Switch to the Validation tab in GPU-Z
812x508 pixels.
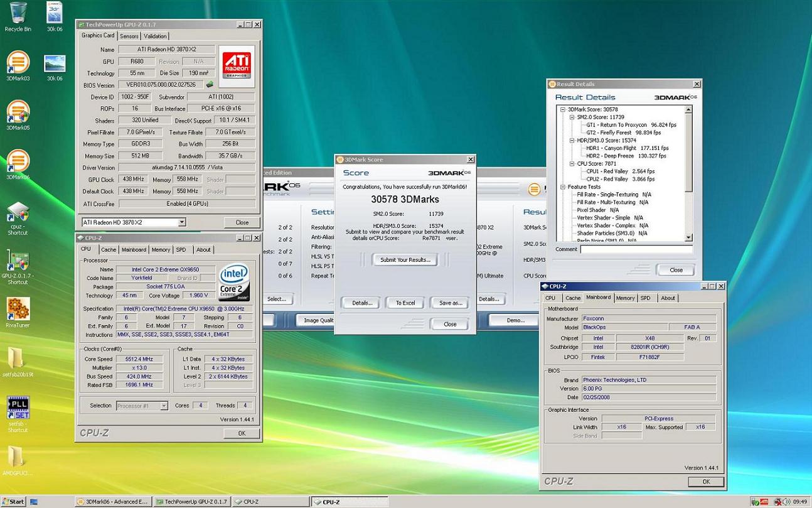coord(155,36)
